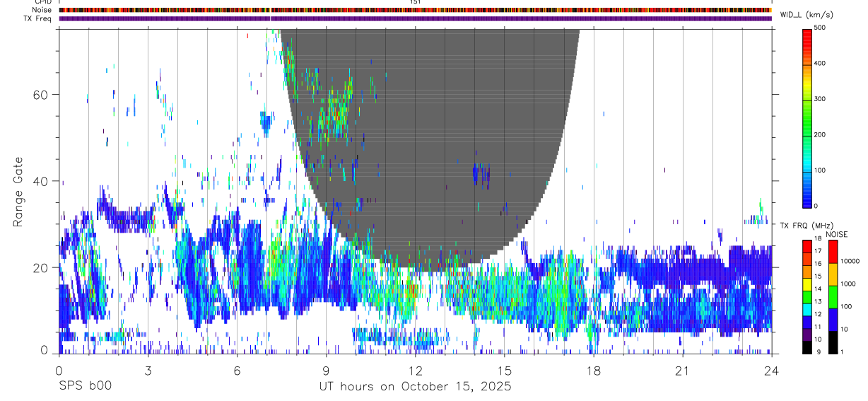Viewport: 868px width, 401px height.
Task: Click the red segment of the NOISE colorbar
Action: (x=832, y=252)
